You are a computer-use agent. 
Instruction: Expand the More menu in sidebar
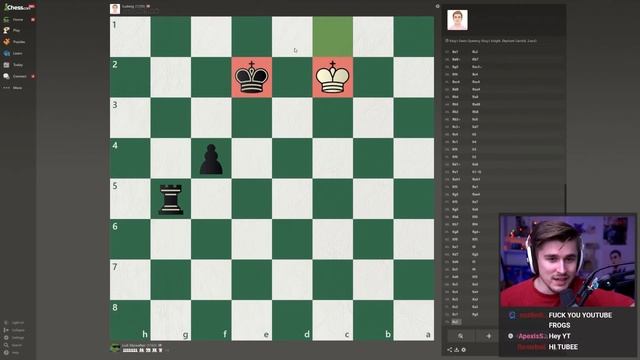[13, 88]
